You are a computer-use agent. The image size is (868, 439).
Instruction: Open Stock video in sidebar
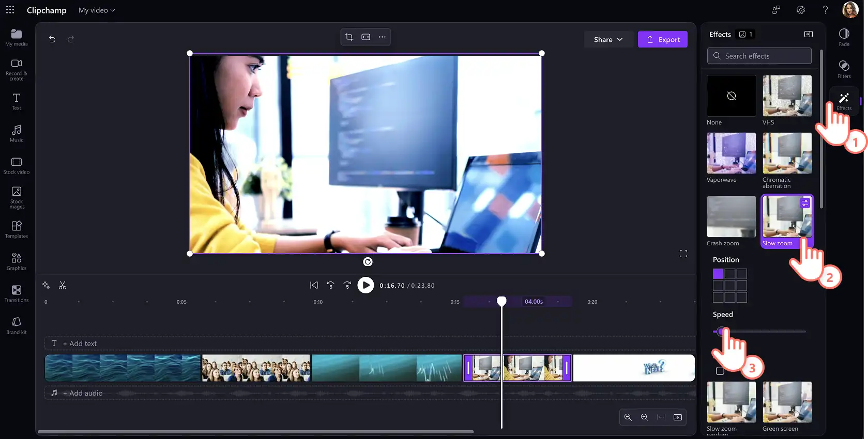[17, 166]
